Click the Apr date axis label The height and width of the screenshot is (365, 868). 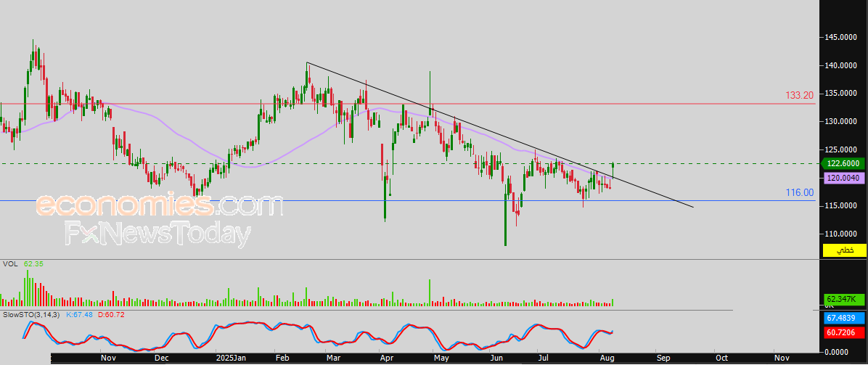[x=387, y=358]
